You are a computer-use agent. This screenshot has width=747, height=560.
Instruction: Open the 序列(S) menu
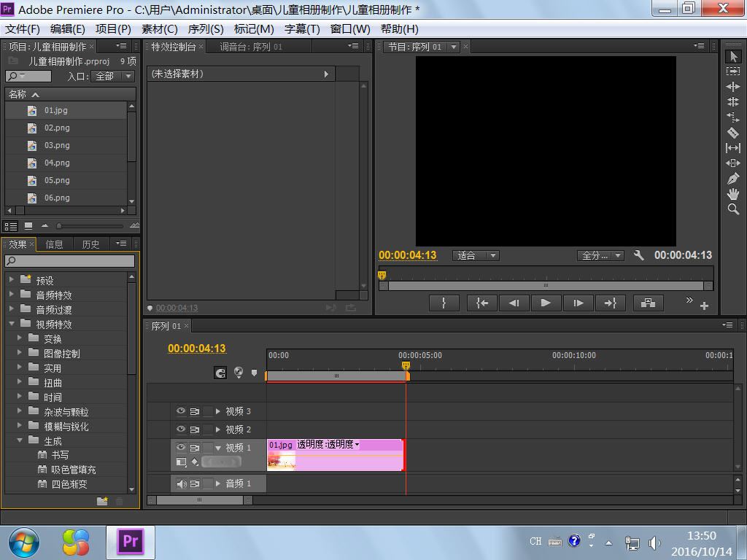(x=206, y=29)
